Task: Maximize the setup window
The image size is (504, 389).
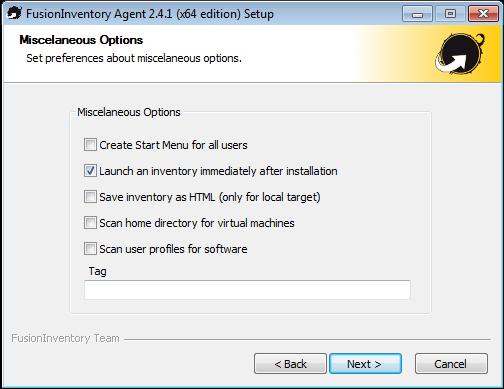Action: click(450, 14)
